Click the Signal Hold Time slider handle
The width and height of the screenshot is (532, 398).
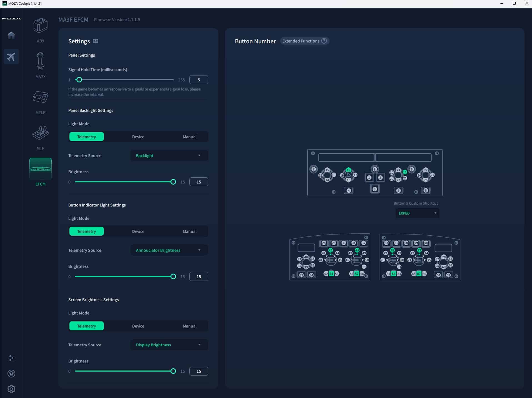(79, 80)
